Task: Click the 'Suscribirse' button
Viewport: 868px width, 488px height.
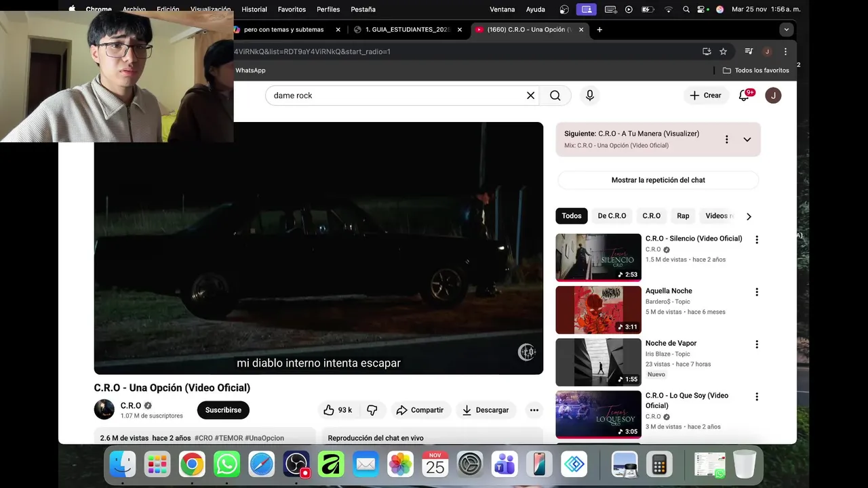Action: [223, 410]
